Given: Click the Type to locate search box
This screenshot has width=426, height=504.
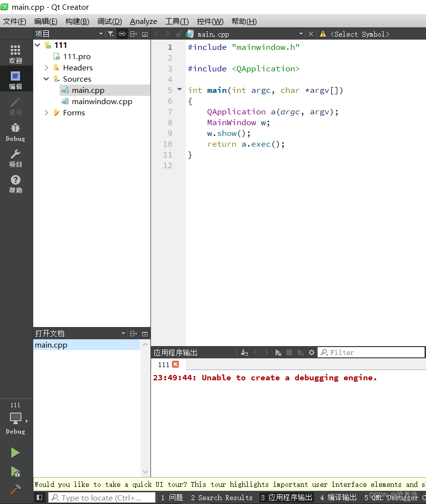Looking at the screenshot, I should (x=101, y=498).
